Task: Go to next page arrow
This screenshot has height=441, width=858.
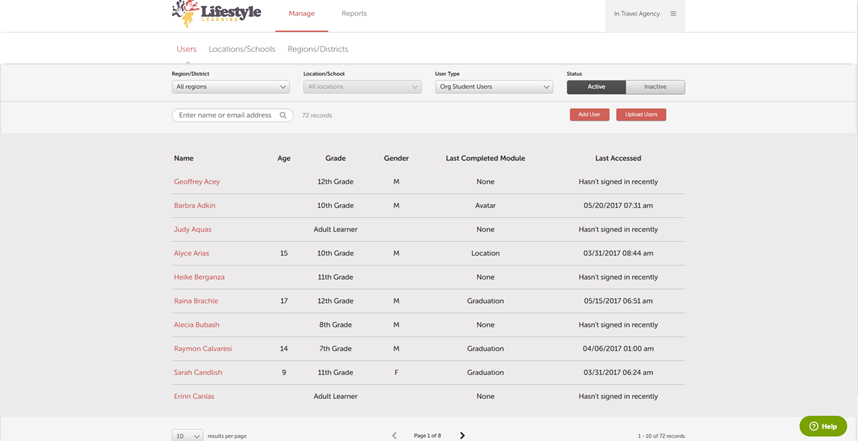Action: [462, 435]
